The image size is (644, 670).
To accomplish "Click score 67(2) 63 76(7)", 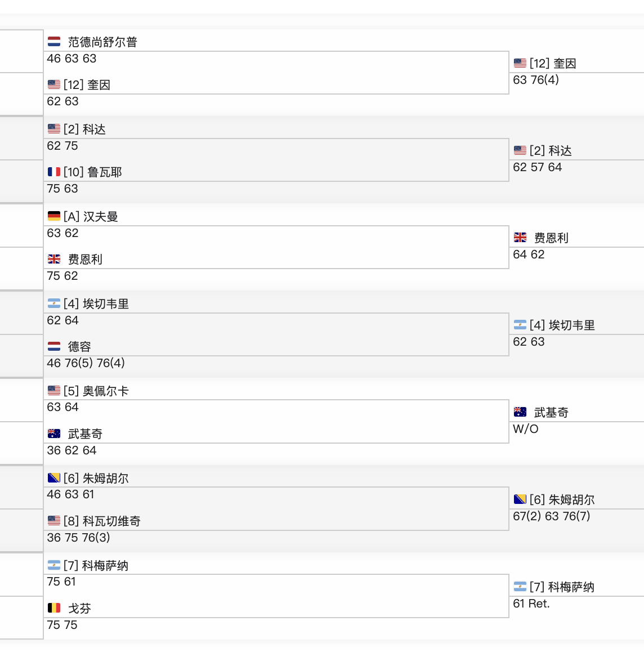I will tap(551, 516).
